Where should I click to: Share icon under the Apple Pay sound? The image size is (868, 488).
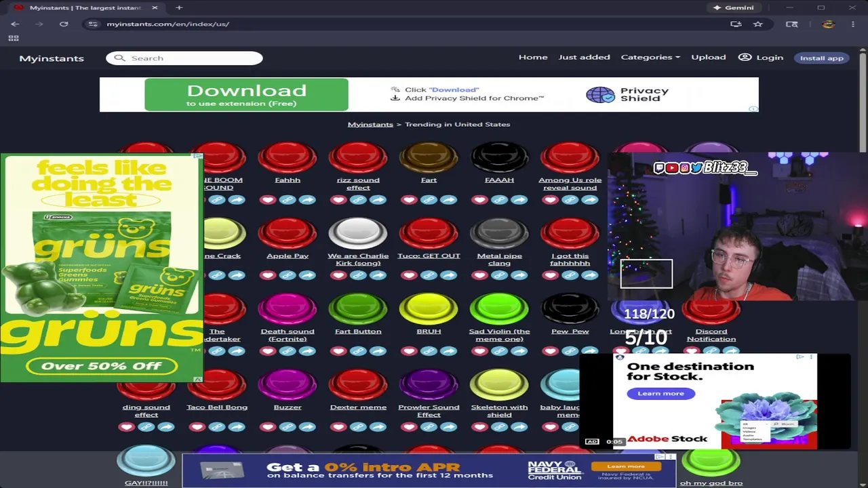(307, 275)
